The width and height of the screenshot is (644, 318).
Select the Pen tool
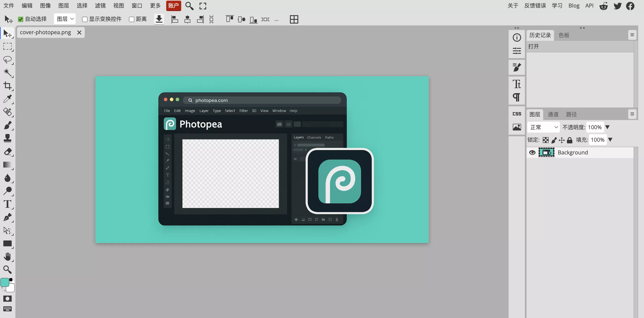point(8,217)
